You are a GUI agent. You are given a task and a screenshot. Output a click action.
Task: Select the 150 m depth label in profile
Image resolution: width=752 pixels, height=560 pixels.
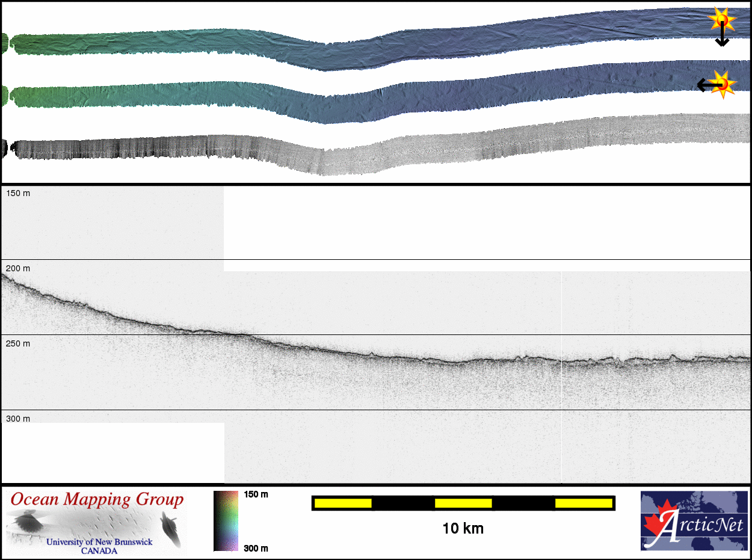point(18,193)
